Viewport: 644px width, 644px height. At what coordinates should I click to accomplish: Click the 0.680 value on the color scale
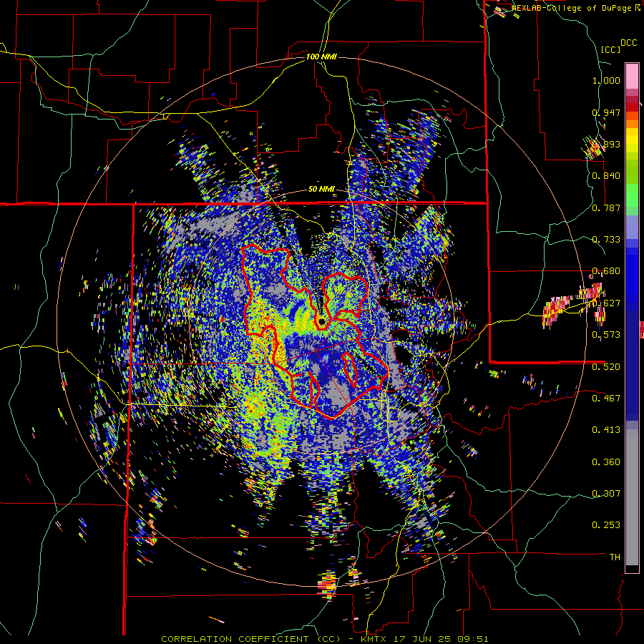606,271
